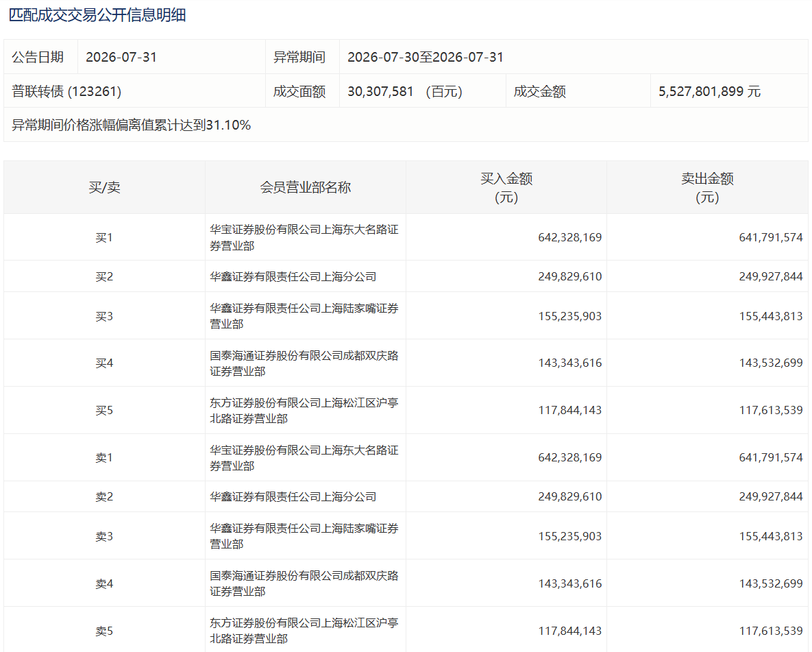The height and width of the screenshot is (652, 812).
Task: Click 143,343,616 in the 买4 row
Action: [569, 363]
